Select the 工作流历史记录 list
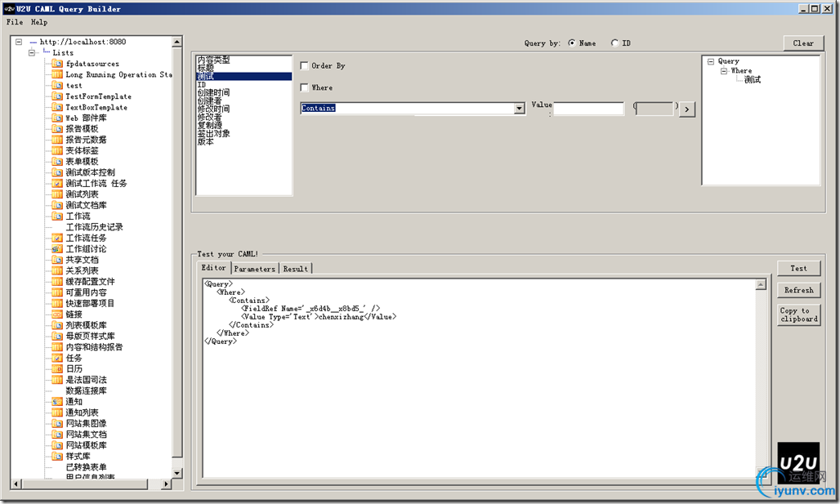 [94, 227]
